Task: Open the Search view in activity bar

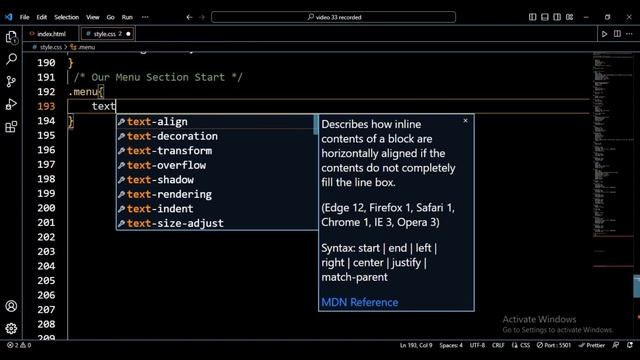Action: coord(11,59)
